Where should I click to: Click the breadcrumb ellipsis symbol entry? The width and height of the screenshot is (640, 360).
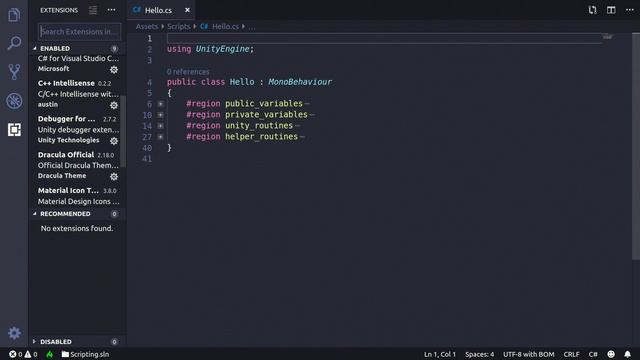(x=252, y=27)
